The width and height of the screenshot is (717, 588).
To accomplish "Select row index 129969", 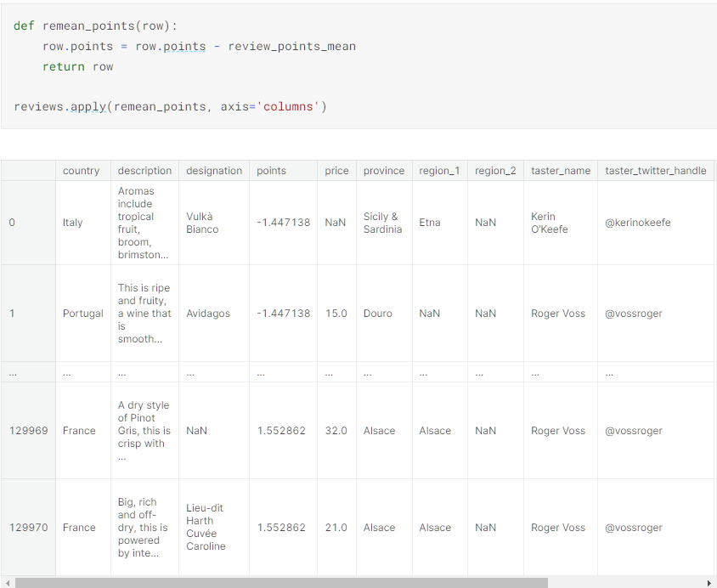I will pos(29,431).
